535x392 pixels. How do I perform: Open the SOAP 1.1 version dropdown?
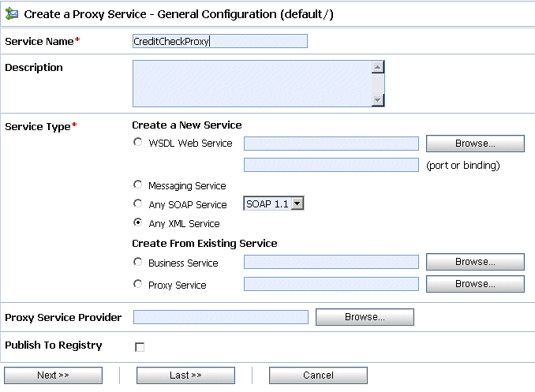pyautogui.click(x=273, y=203)
